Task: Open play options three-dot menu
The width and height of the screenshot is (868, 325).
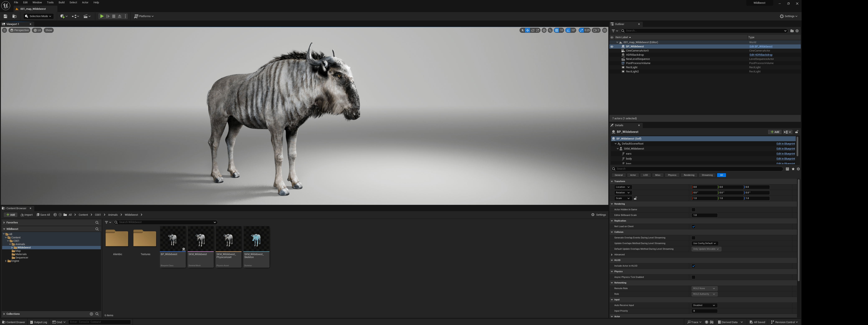Action: click(126, 16)
